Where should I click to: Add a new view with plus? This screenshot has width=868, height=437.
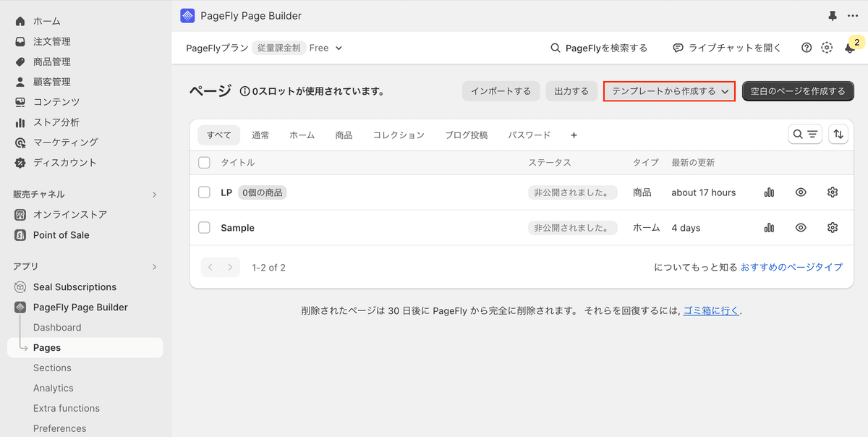(x=574, y=135)
